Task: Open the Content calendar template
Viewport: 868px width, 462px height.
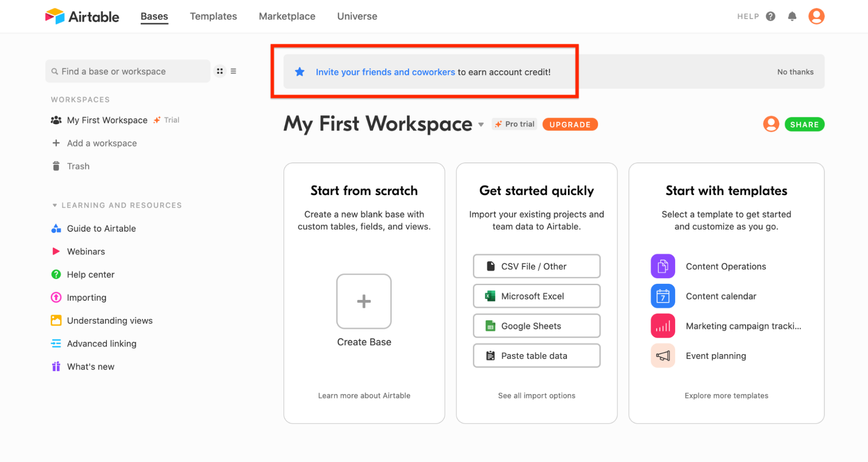Action: (721, 296)
